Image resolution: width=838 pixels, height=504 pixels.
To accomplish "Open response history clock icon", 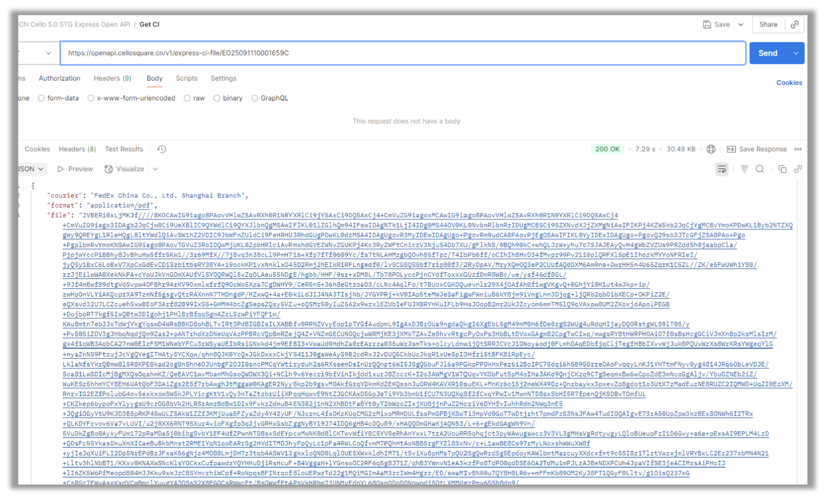I will (x=161, y=149).
